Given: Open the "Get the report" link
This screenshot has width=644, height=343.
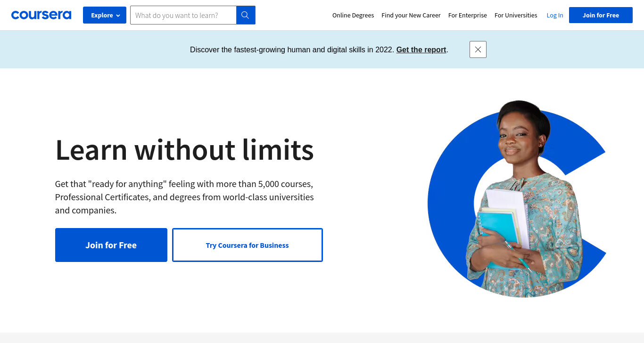Looking at the screenshot, I should click(x=421, y=49).
